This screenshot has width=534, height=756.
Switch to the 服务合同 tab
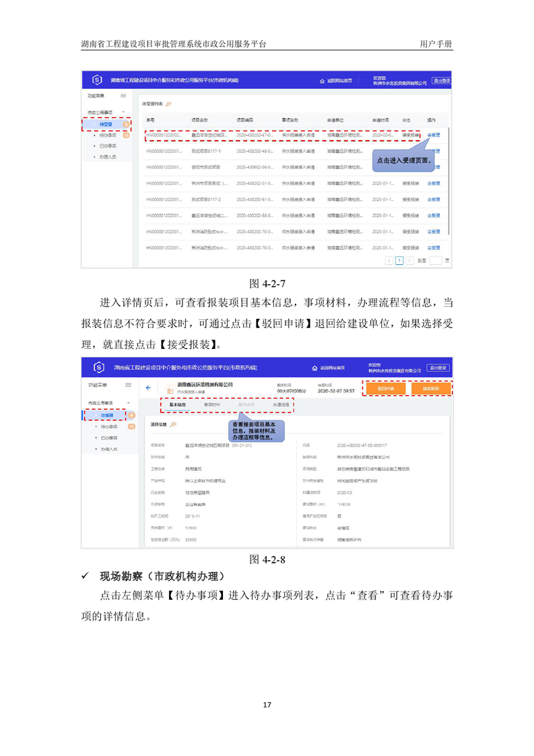246,405
